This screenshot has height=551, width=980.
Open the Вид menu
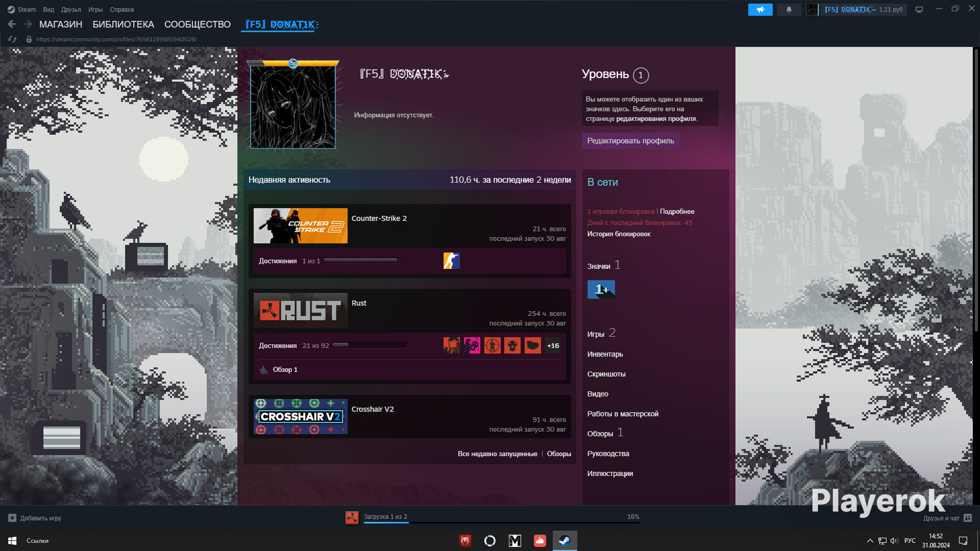pos(49,9)
